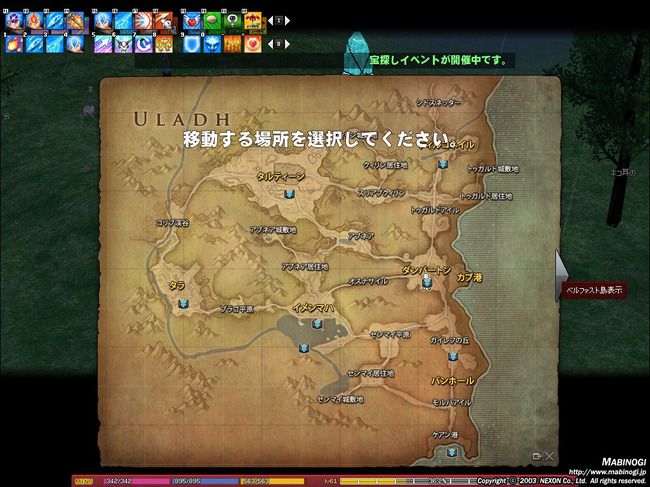Viewport: 650px width, 487px height.
Task: Activate the slot 9 blue shield skill
Action: point(192,44)
